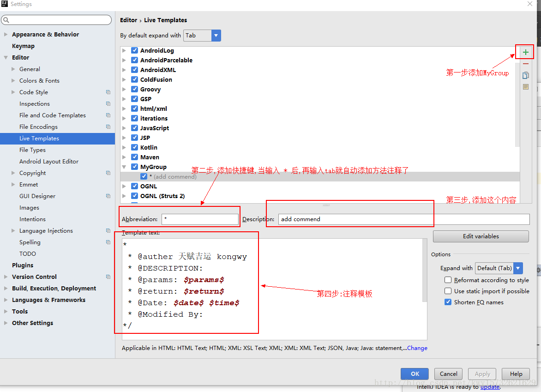The width and height of the screenshot is (541, 392).
Task: Click the project-level icon beside Inspections
Action: [108, 104]
